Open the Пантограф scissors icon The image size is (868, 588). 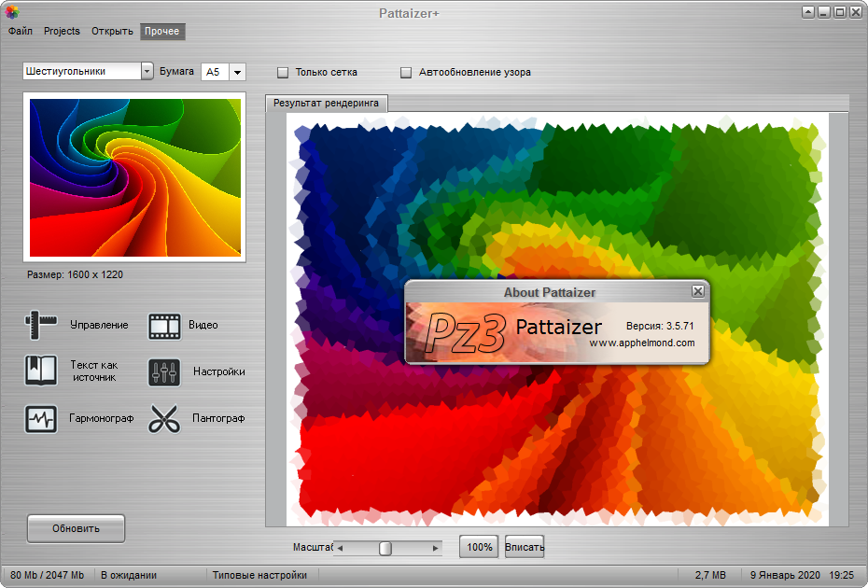tap(164, 418)
